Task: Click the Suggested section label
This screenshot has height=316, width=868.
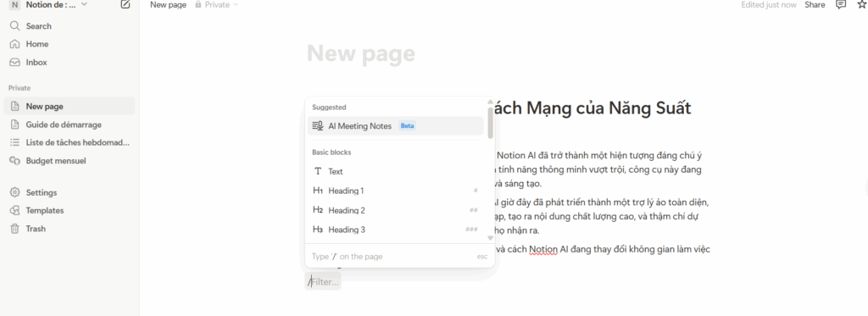Action: pos(329,108)
